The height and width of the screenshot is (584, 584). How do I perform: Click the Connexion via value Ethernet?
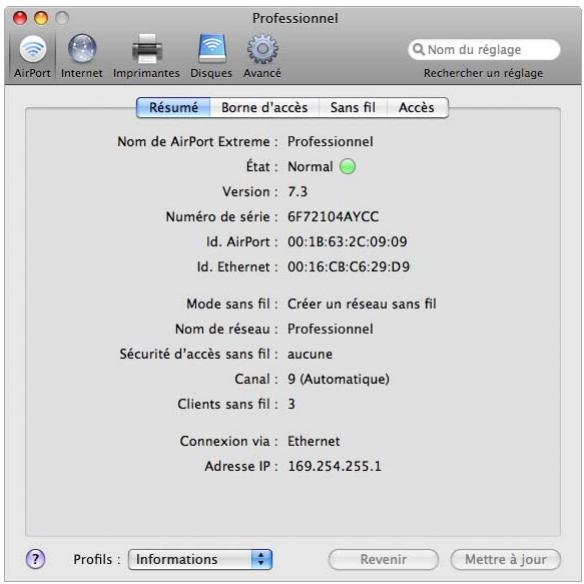(x=314, y=441)
